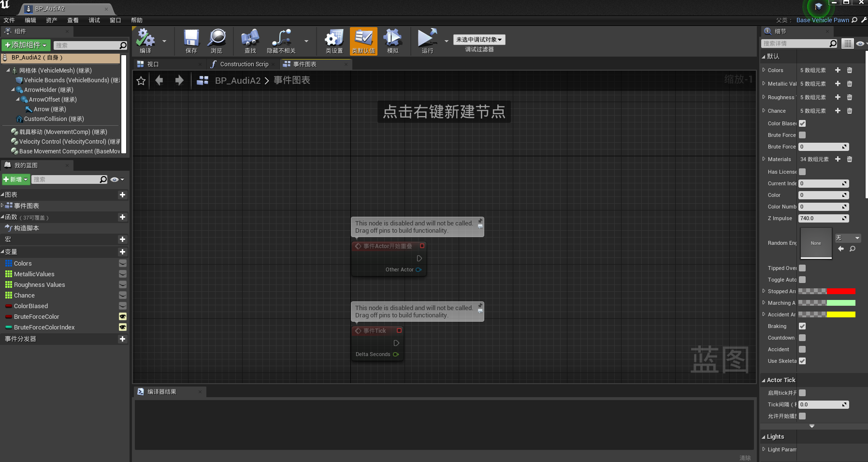Screen dimensions: 868x462
Task: Click the green 添加组件 (Add Component) button
Action: (26, 45)
